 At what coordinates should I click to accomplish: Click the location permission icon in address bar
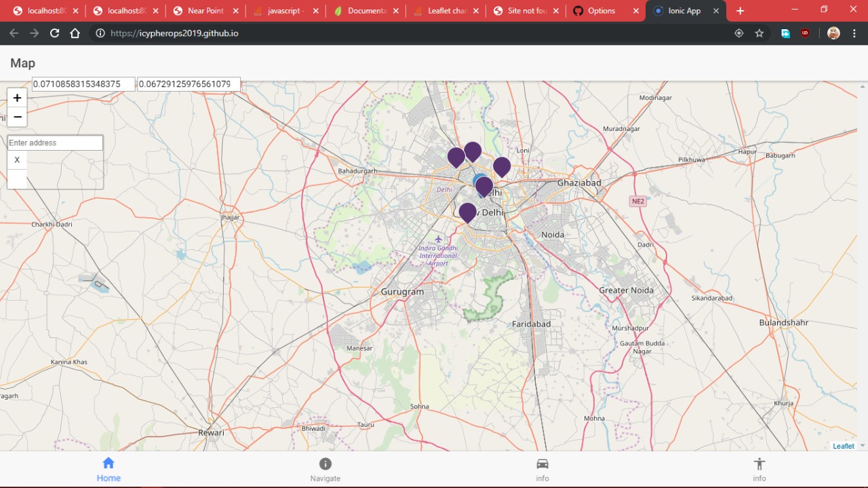(x=739, y=33)
